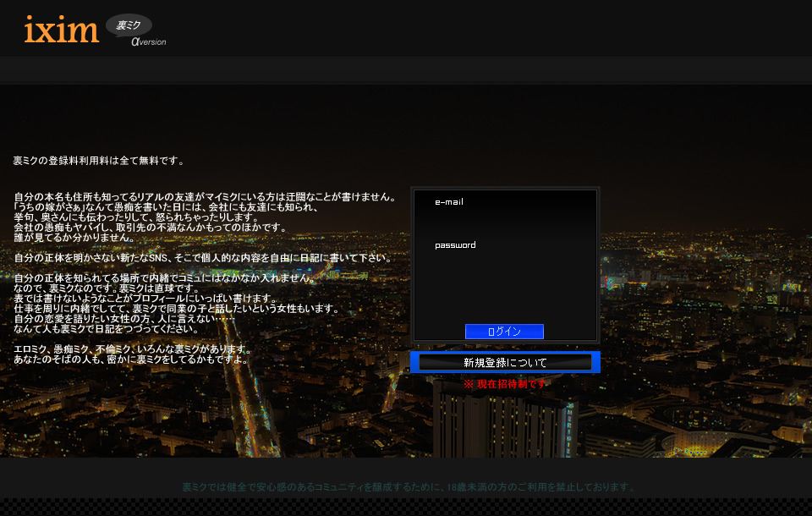The width and height of the screenshot is (812, 516).
Task: Click the e-mail label text
Action: [449, 202]
